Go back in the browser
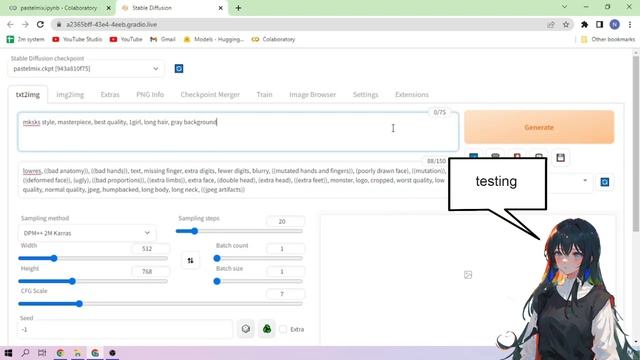The image size is (640, 360). [10, 24]
